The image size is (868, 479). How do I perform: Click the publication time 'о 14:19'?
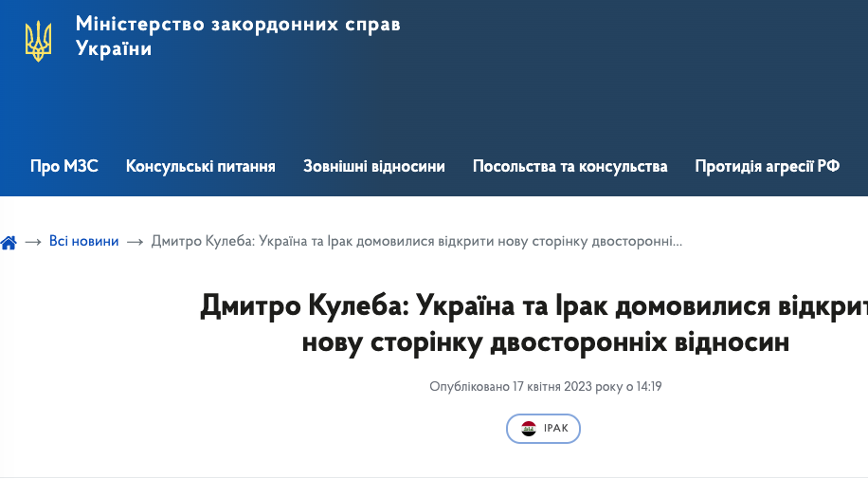(x=644, y=387)
